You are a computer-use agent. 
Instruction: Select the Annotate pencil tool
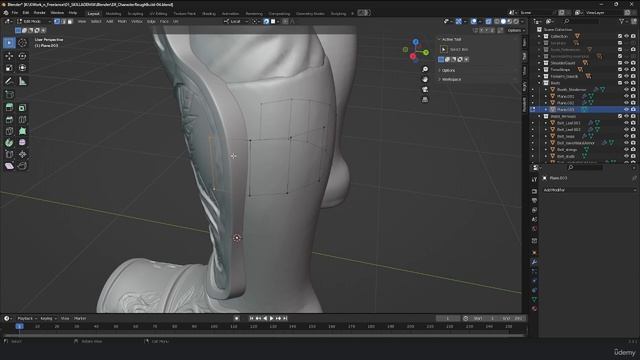click(x=9, y=81)
